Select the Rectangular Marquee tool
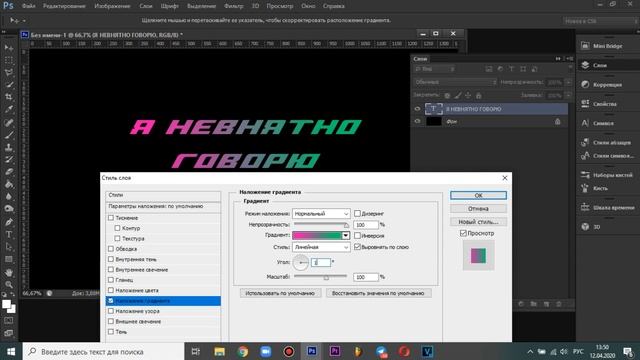This screenshot has width=640, height=360. (9, 60)
